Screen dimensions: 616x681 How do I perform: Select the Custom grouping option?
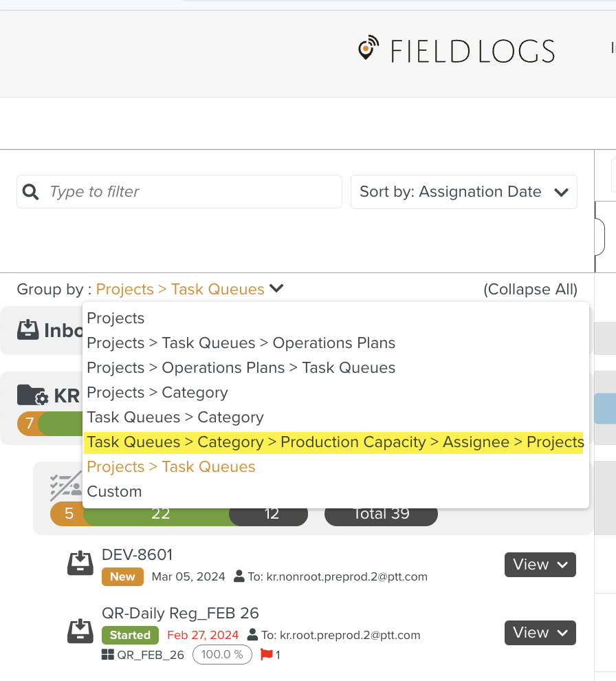pyautogui.click(x=114, y=492)
